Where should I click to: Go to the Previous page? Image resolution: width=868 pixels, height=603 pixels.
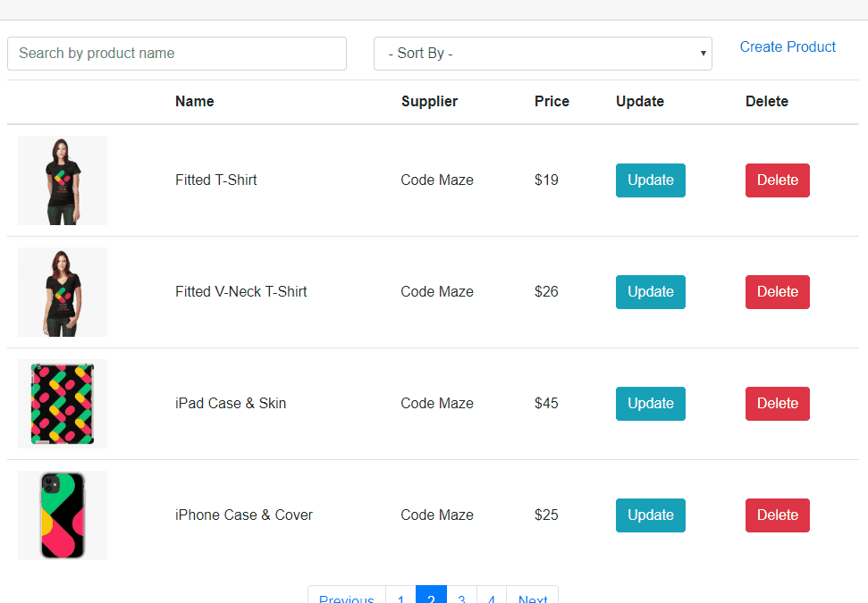(347, 597)
